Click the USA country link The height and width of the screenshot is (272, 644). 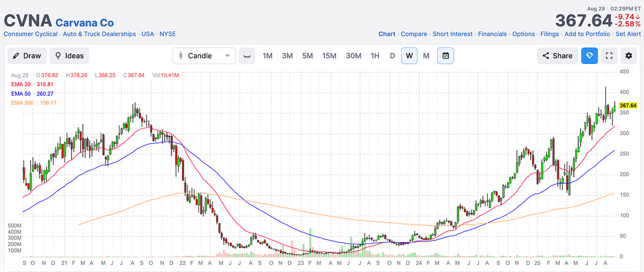click(148, 34)
